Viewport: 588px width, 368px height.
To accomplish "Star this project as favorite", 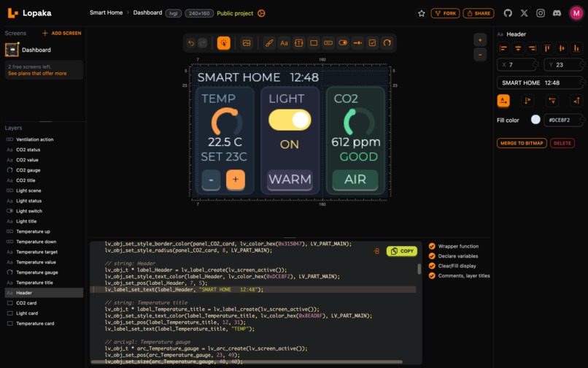I will tap(422, 14).
